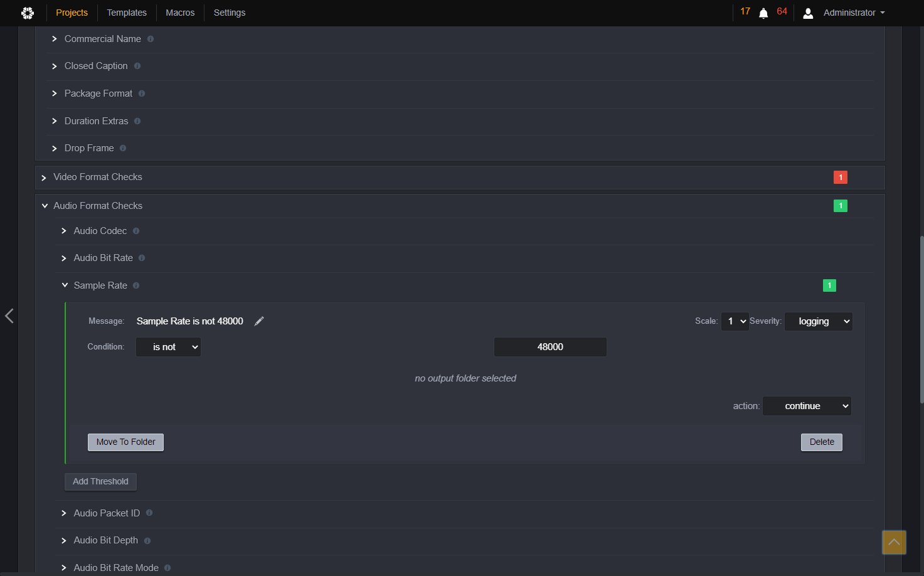Click the Administrator user avatar icon
924x576 pixels.
tap(809, 13)
